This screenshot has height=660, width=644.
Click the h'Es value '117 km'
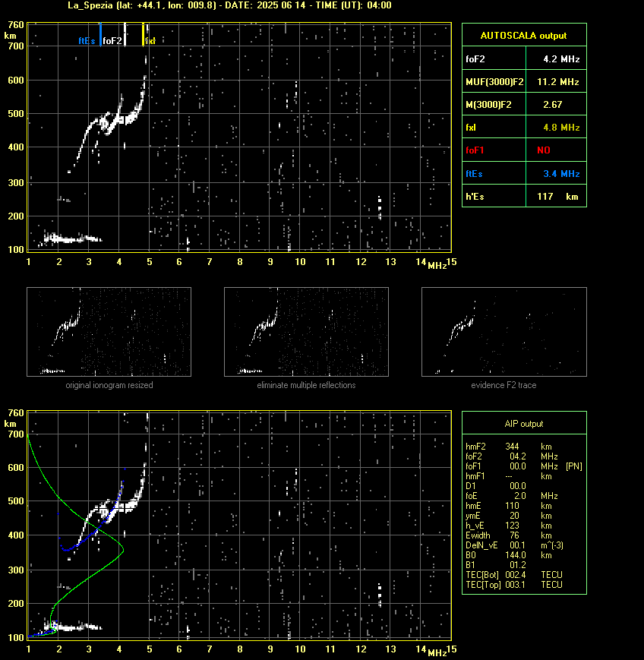click(557, 196)
